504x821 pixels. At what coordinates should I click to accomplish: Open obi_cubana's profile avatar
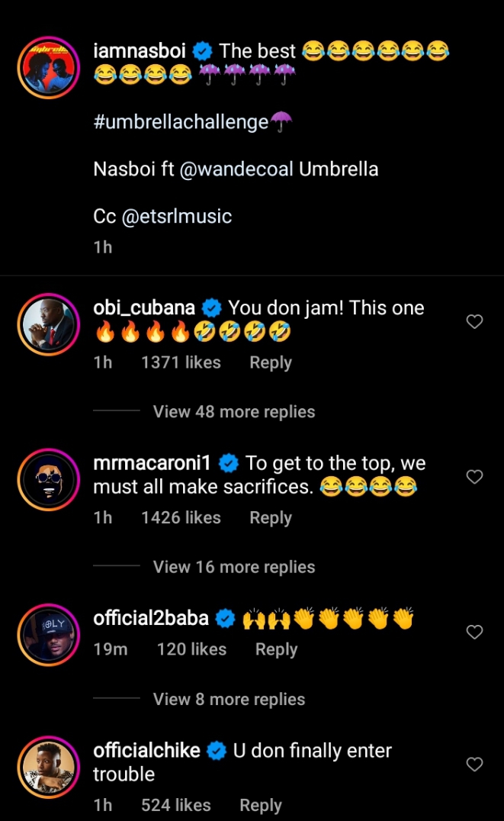coord(48,325)
